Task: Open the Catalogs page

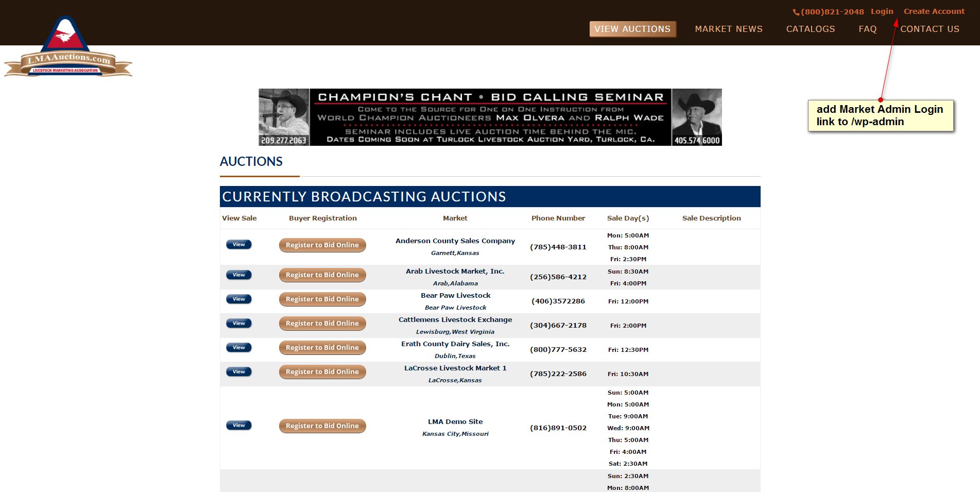Action: [x=811, y=29]
